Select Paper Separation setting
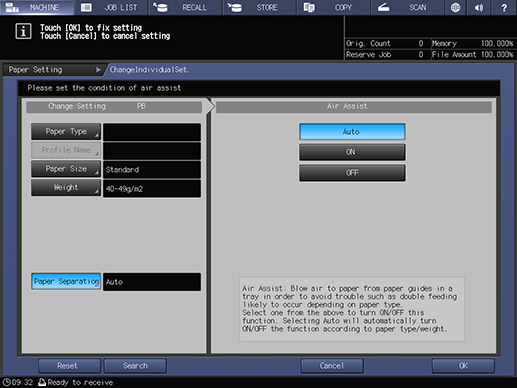 (x=66, y=281)
